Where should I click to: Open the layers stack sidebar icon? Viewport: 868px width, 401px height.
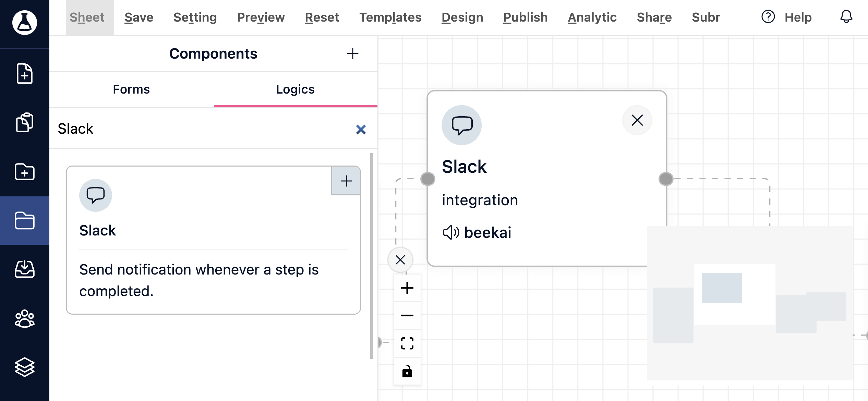(x=25, y=367)
